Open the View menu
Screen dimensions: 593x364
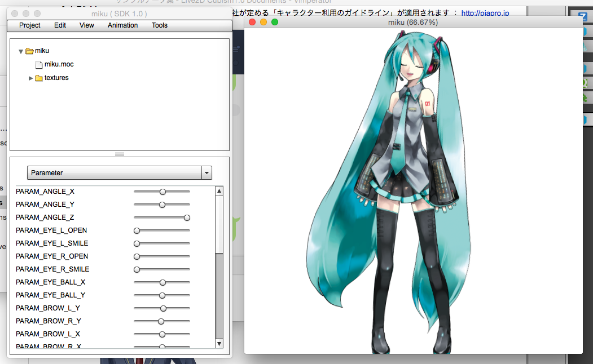86,25
